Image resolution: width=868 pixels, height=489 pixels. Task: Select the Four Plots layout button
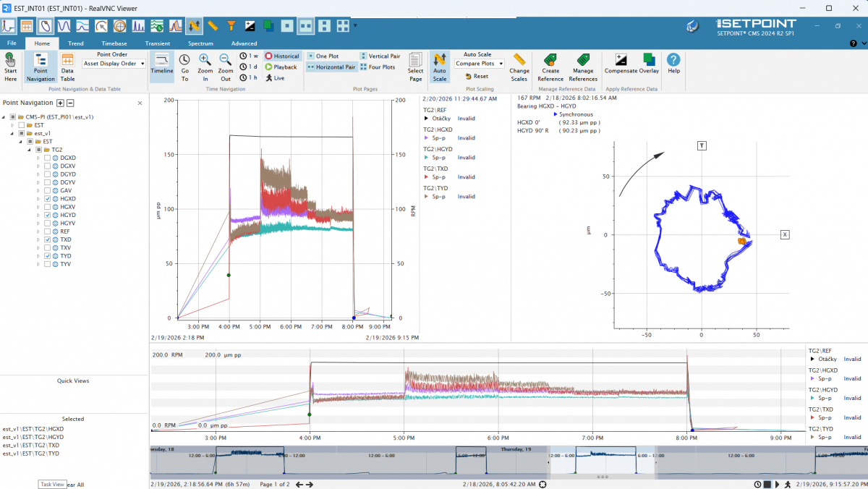pyautogui.click(x=379, y=67)
